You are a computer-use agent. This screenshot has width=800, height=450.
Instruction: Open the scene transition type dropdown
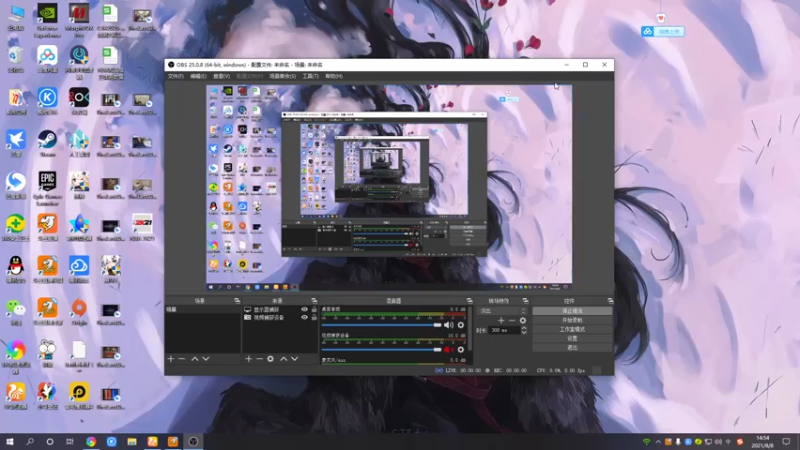tap(502, 311)
